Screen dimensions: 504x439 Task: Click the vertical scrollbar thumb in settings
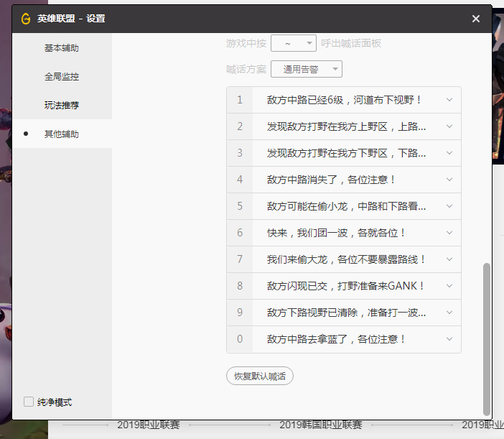(487, 338)
